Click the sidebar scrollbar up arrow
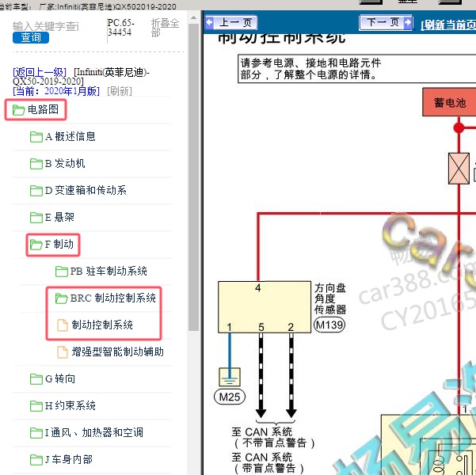This screenshot has width=476, height=475. (193, 17)
